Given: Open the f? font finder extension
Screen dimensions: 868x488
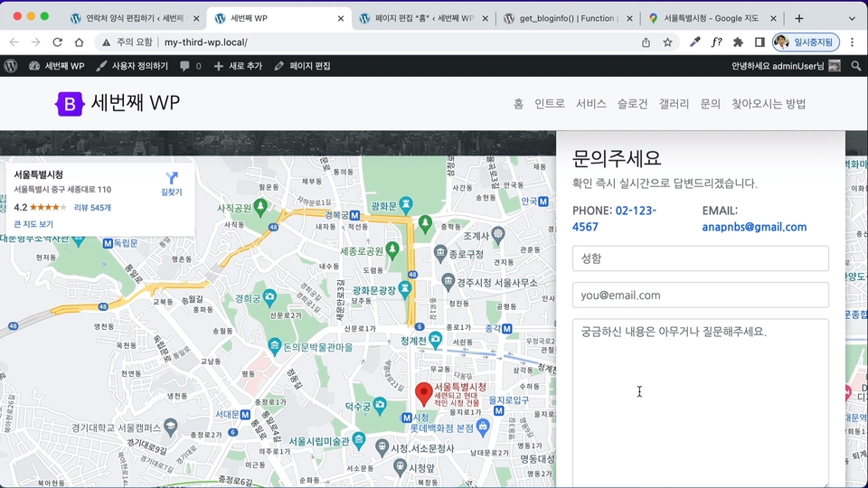Looking at the screenshot, I should [716, 42].
